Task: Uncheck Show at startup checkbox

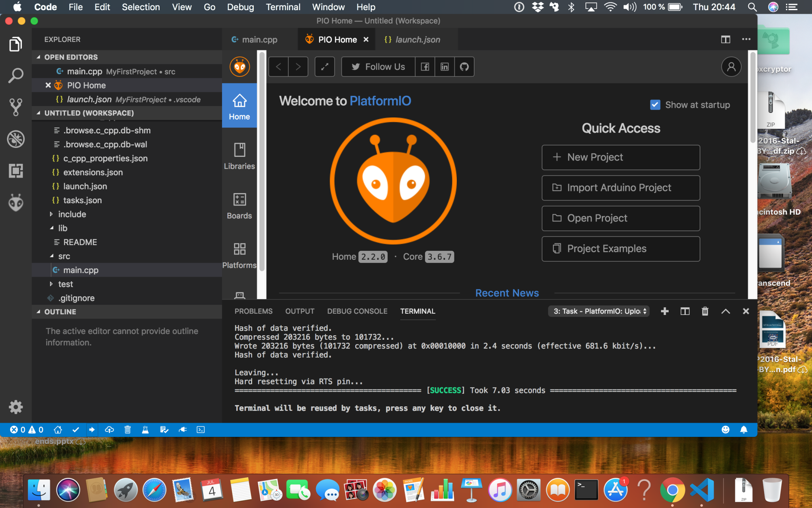Action: click(655, 105)
